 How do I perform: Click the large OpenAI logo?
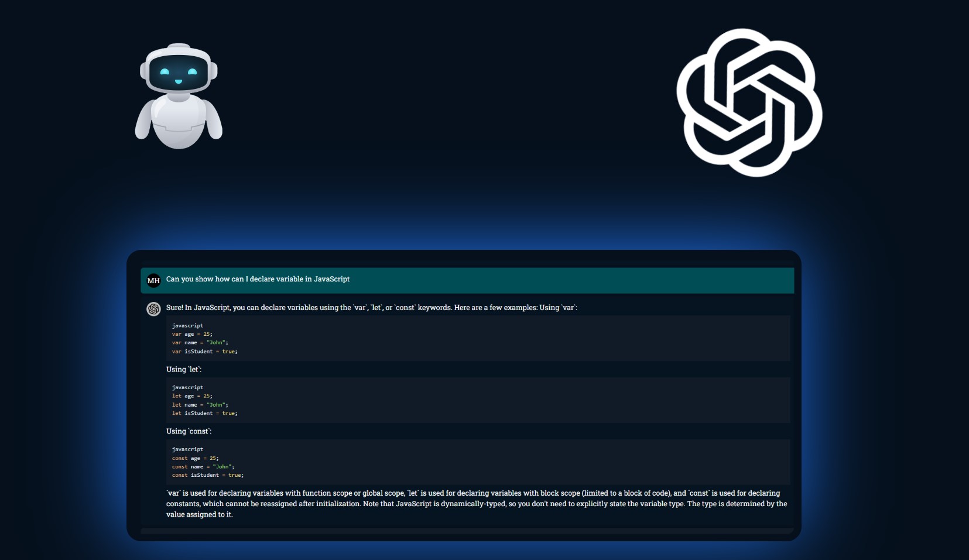(749, 103)
